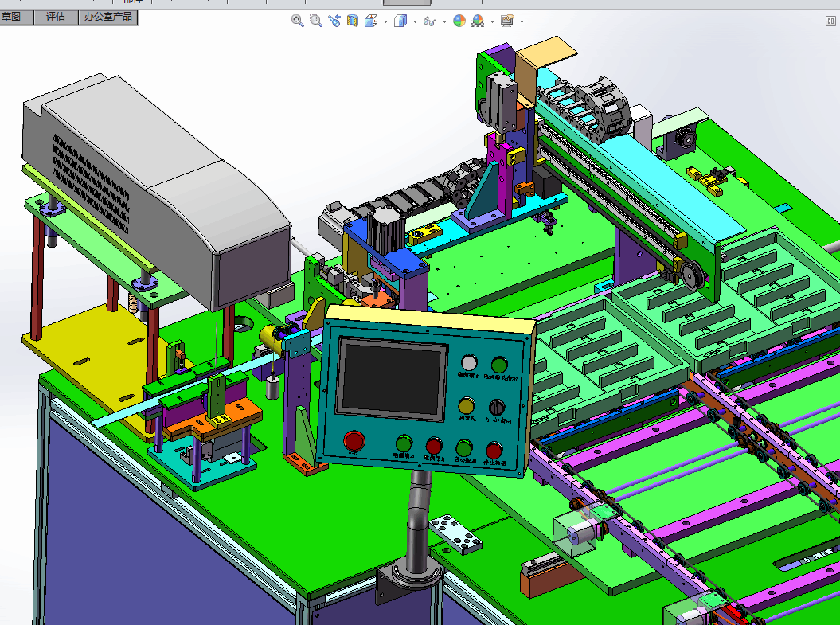Select the 办公室产品 tab
Screen dimensions: 840x625
pyautogui.click(x=107, y=17)
